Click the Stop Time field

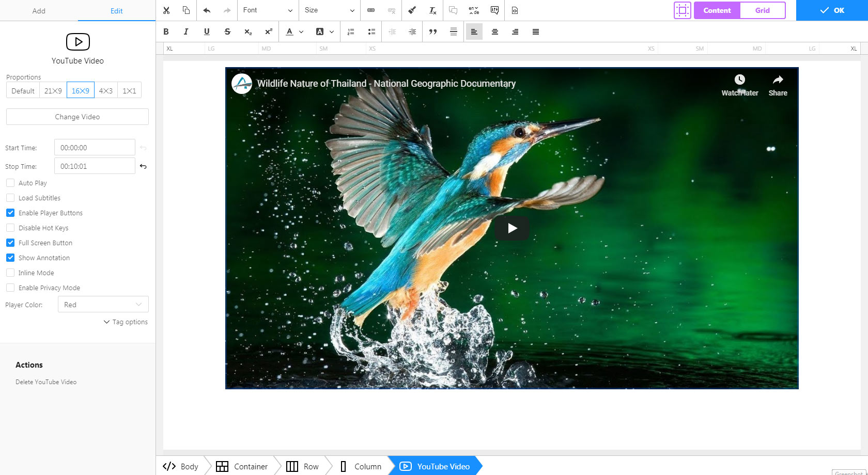coord(95,166)
